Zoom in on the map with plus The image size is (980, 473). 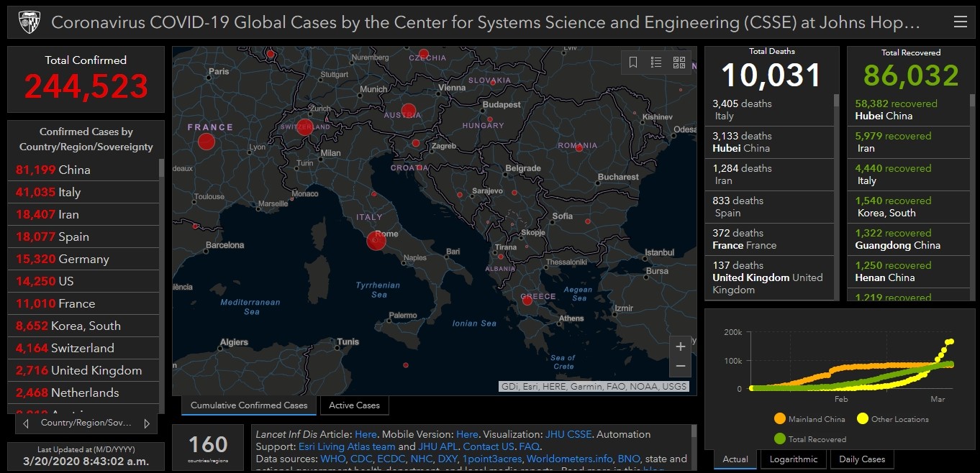[681, 346]
